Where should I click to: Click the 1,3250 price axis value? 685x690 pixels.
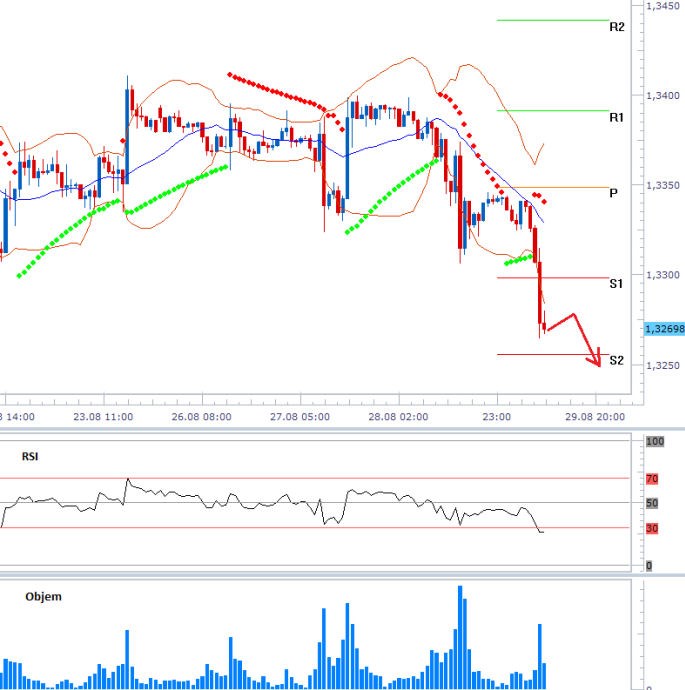point(663,365)
